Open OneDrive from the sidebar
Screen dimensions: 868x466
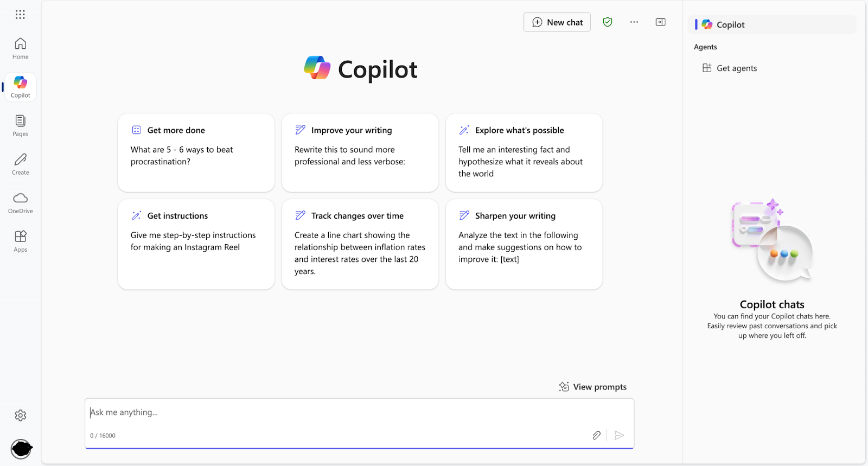(20, 202)
